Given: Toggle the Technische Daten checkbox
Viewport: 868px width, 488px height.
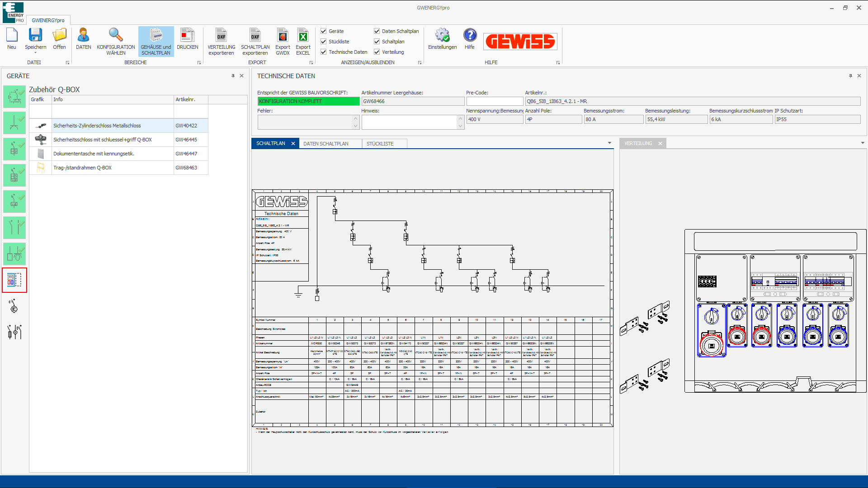Looking at the screenshot, I should tap(324, 52).
